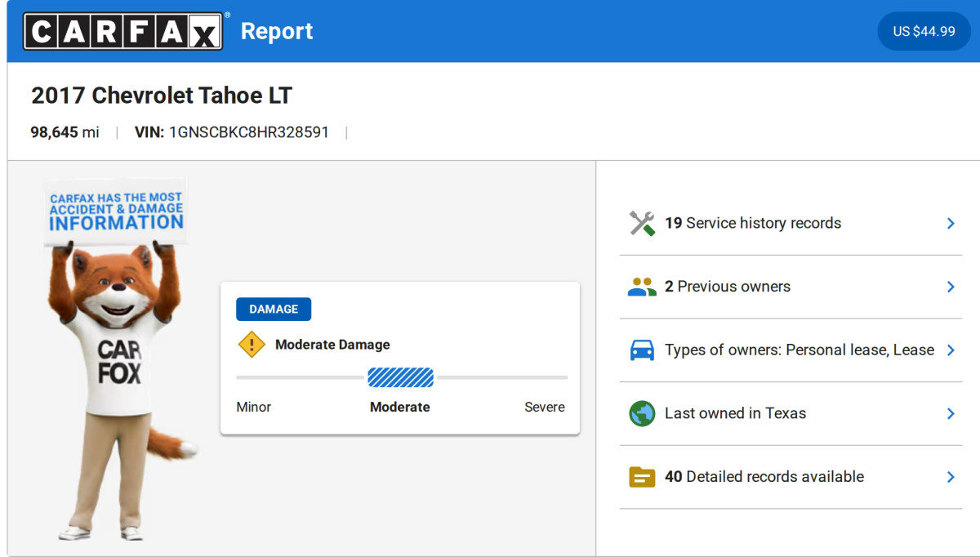Image resolution: width=980 pixels, height=557 pixels.
Task: Expand the Types of owners chevron
Action: point(950,350)
